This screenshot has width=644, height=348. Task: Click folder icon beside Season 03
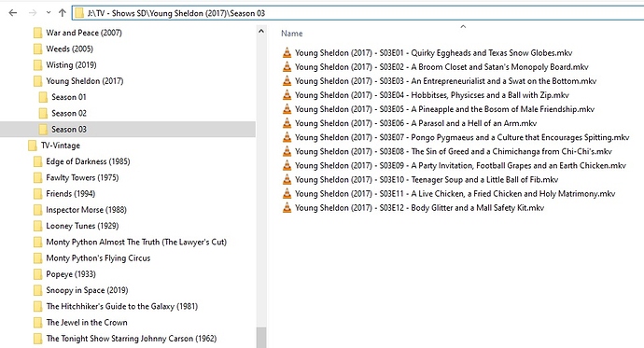click(x=43, y=130)
